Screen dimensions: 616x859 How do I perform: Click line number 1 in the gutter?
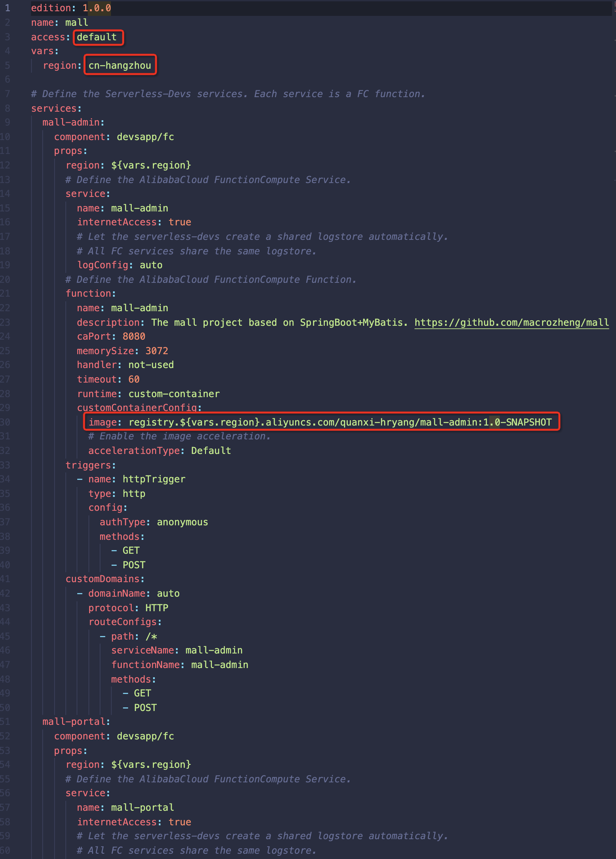[8, 8]
